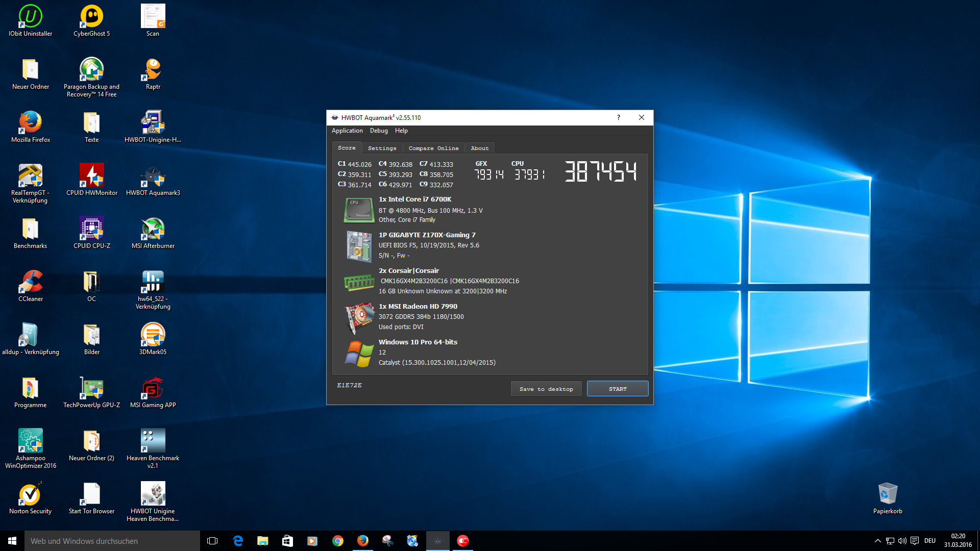980x551 pixels.
Task: Select the Scan document icon
Action: click(x=153, y=20)
